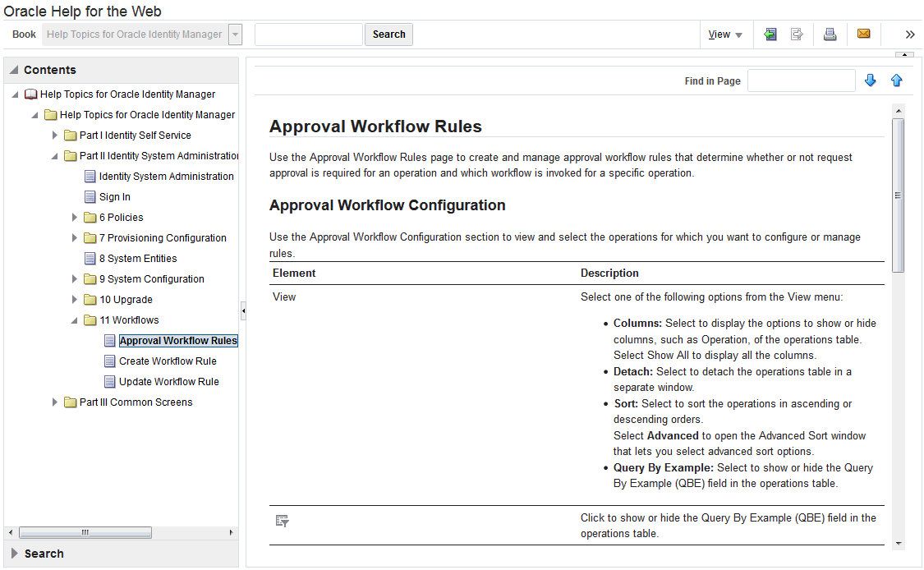Click Contents horizontal scrollbar left arrow
Image resolution: width=924 pixels, height=570 pixels.
(11, 532)
